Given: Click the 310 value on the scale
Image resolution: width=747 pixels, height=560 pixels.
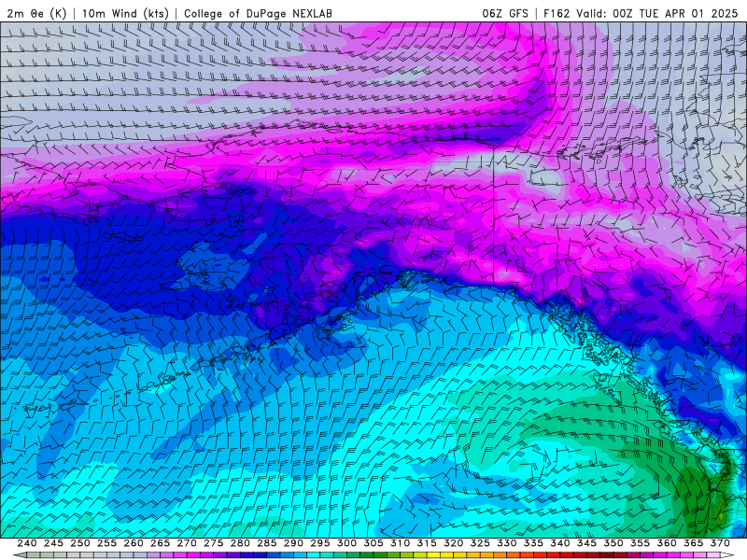Looking at the screenshot, I should (401, 543).
